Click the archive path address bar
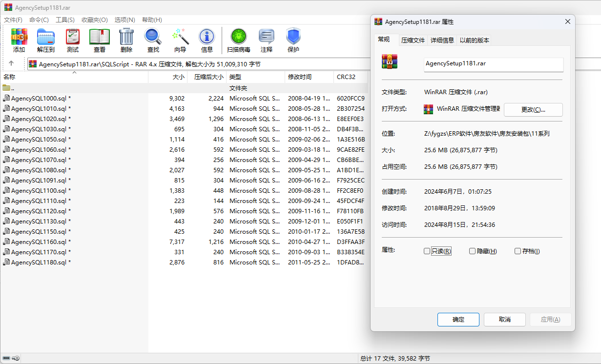This screenshot has height=364, width=601. [198, 64]
